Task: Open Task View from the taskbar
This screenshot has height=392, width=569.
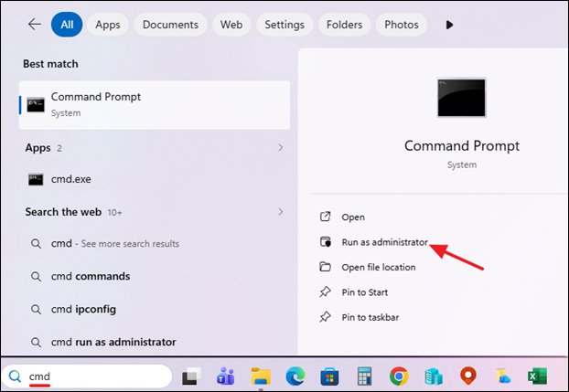Action: (x=191, y=376)
